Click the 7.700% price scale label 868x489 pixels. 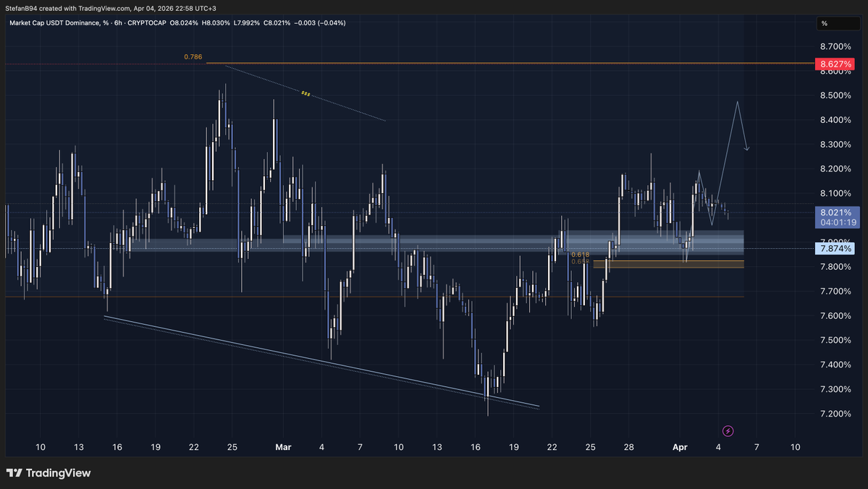pyautogui.click(x=835, y=291)
